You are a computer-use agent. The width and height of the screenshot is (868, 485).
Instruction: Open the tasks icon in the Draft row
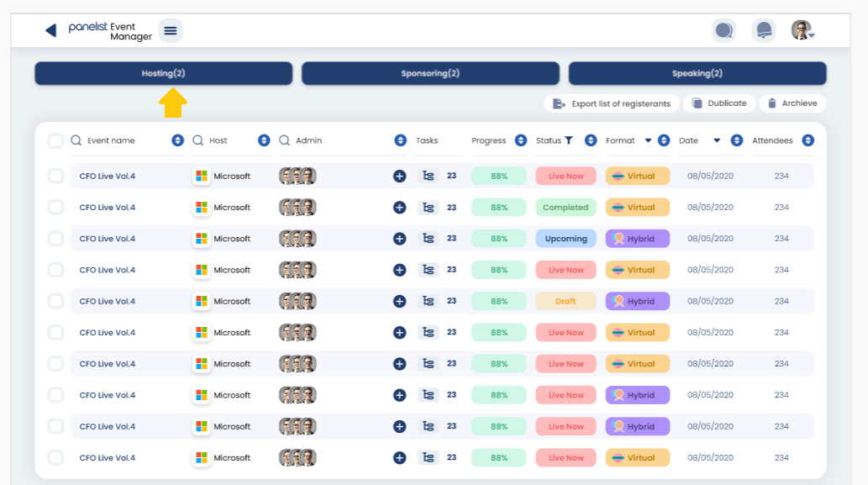point(428,301)
